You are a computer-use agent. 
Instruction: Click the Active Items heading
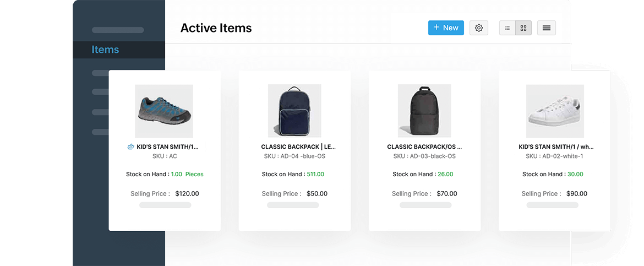click(x=216, y=28)
